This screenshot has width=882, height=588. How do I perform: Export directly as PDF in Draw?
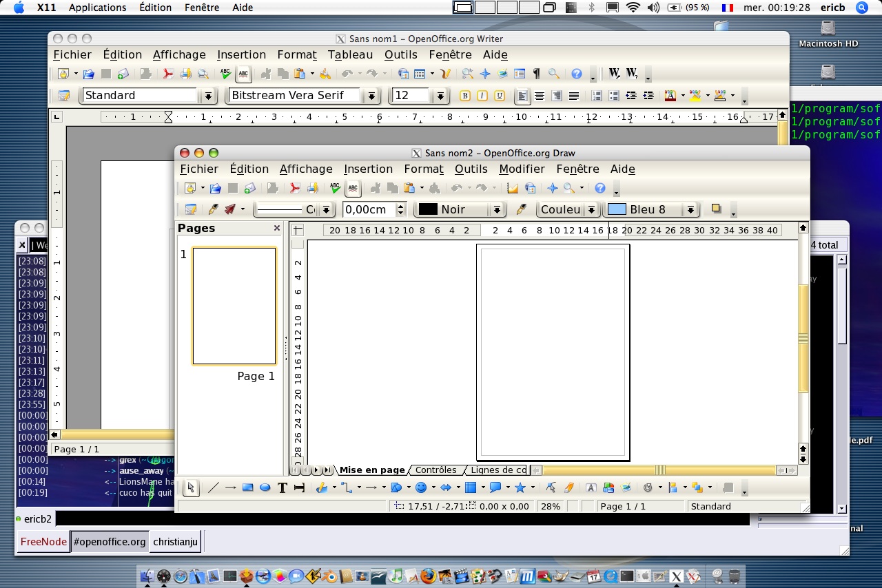click(295, 188)
